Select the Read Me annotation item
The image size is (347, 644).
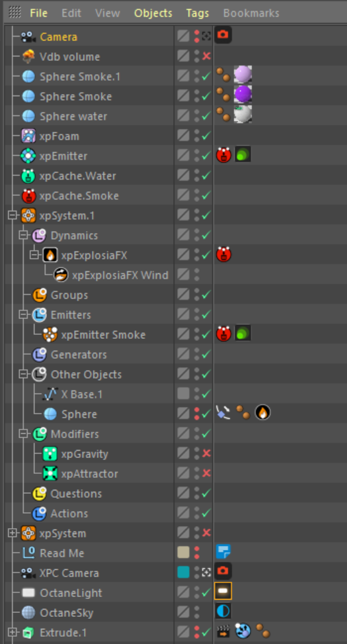61,553
